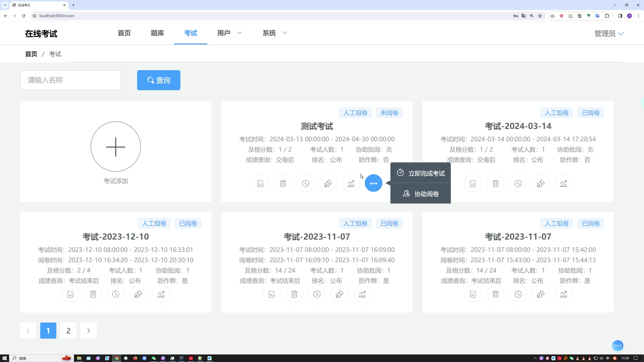Go to page 2 of the exam list
This screenshot has width=644, height=362.
click(x=68, y=331)
